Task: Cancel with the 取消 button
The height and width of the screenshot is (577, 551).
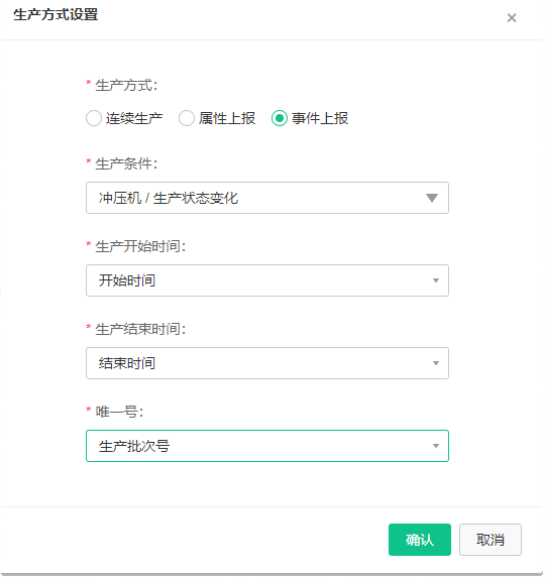Action: [490, 539]
